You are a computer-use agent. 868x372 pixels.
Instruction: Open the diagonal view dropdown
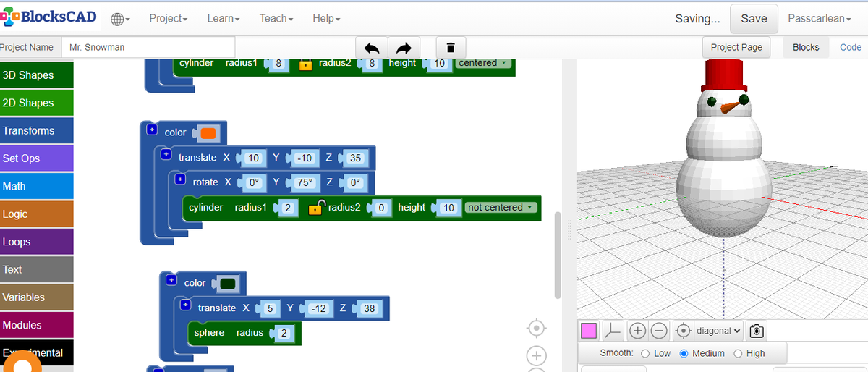718,331
